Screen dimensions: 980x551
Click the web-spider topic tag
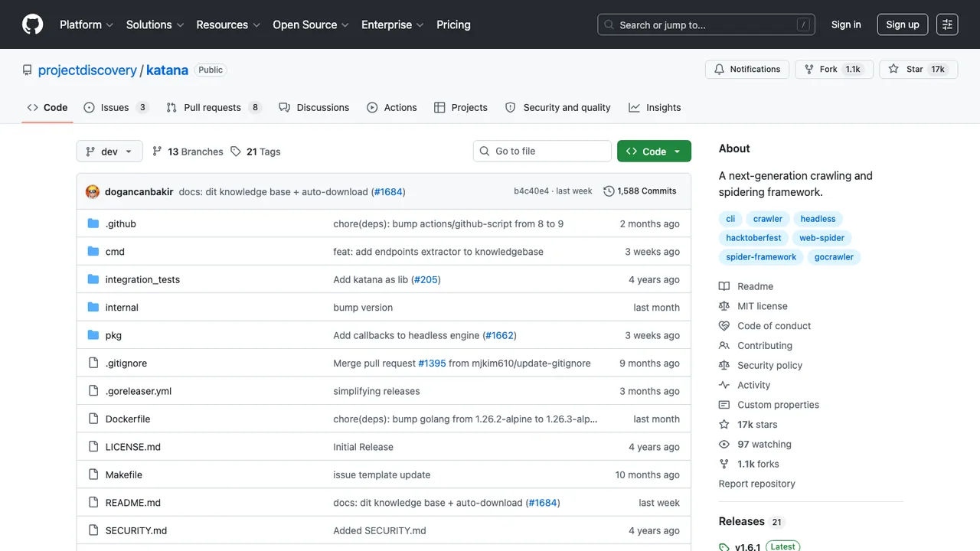point(822,238)
